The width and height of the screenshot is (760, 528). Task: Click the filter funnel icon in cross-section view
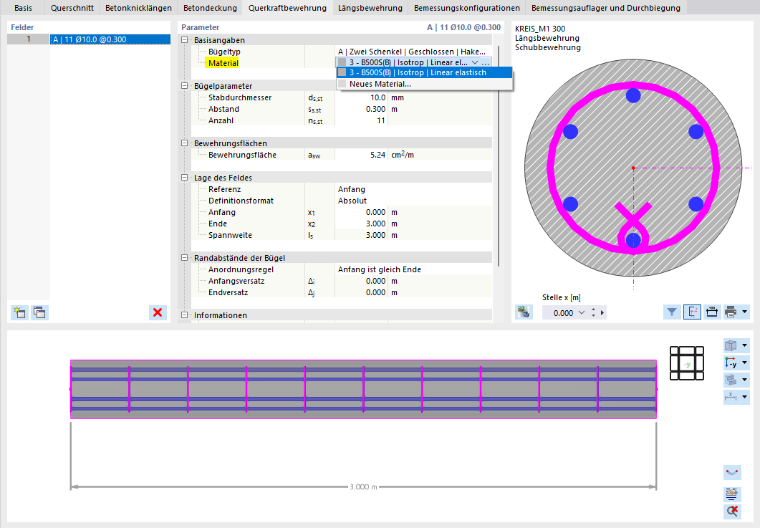672,312
